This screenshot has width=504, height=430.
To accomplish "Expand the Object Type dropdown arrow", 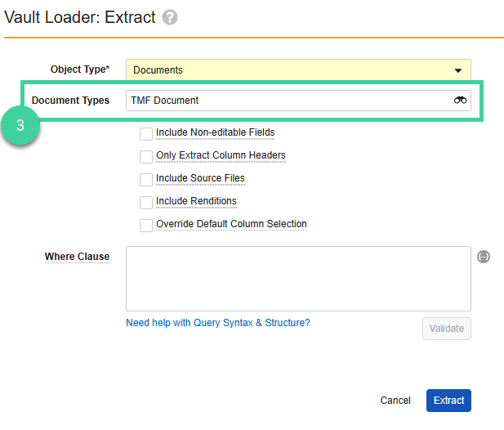I will click(458, 70).
